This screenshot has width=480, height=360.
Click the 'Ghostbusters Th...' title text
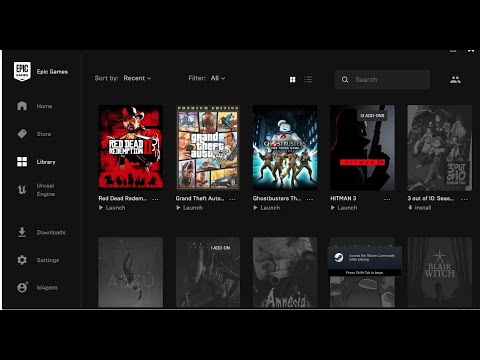click(x=277, y=198)
